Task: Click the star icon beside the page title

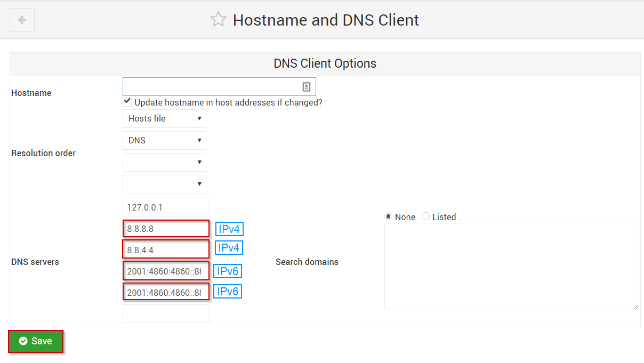Action: click(219, 19)
